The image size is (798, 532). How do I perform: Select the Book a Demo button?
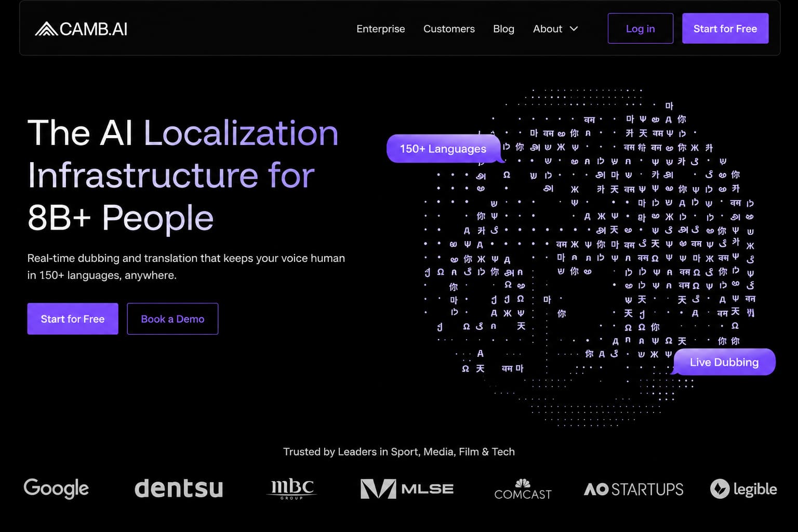pyautogui.click(x=172, y=318)
